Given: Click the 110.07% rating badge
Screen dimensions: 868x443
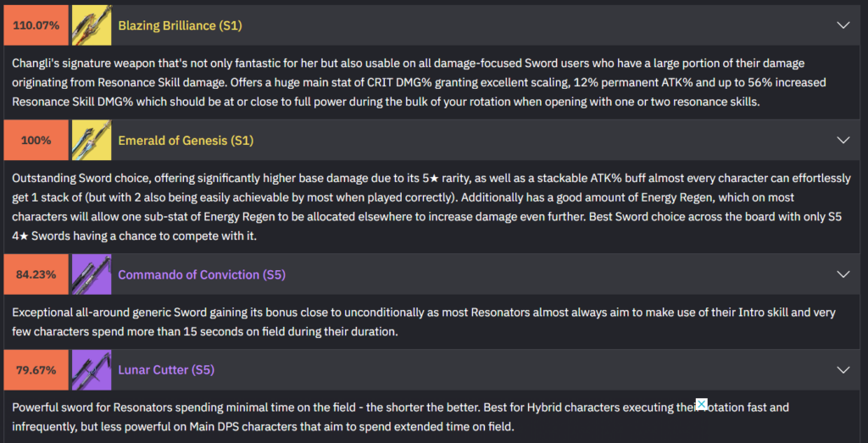Looking at the screenshot, I should point(36,25).
